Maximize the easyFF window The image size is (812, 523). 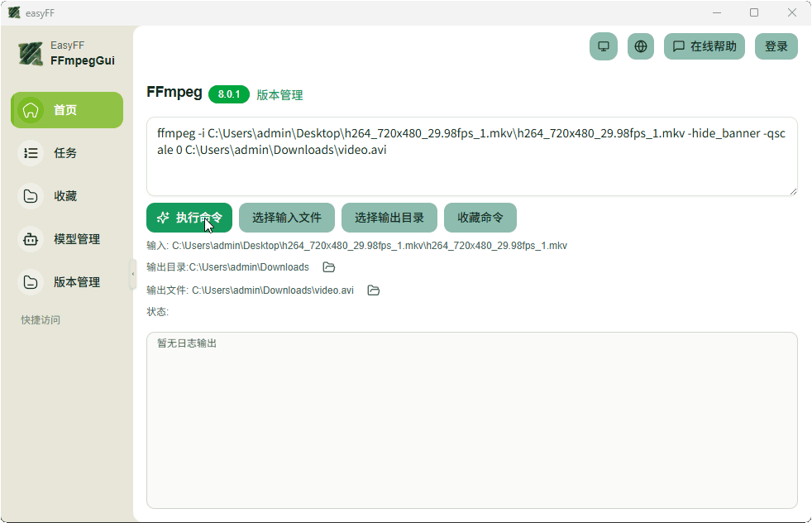pyautogui.click(x=754, y=12)
